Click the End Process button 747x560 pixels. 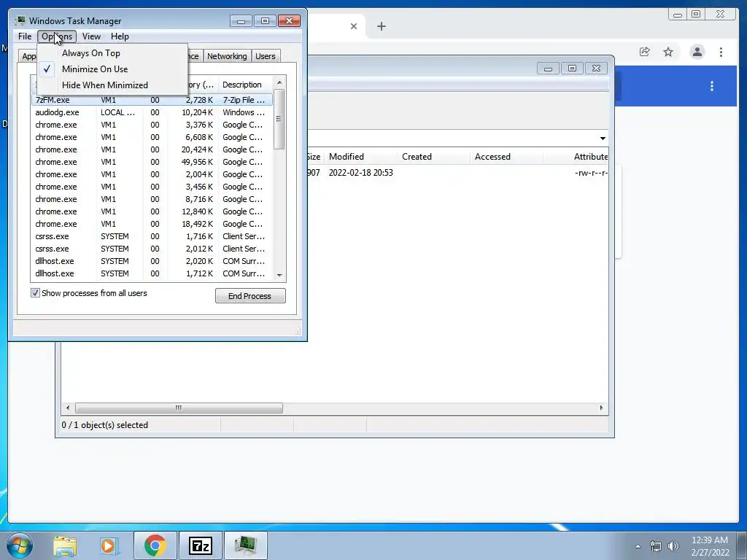pyautogui.click(x=250, y=296)
